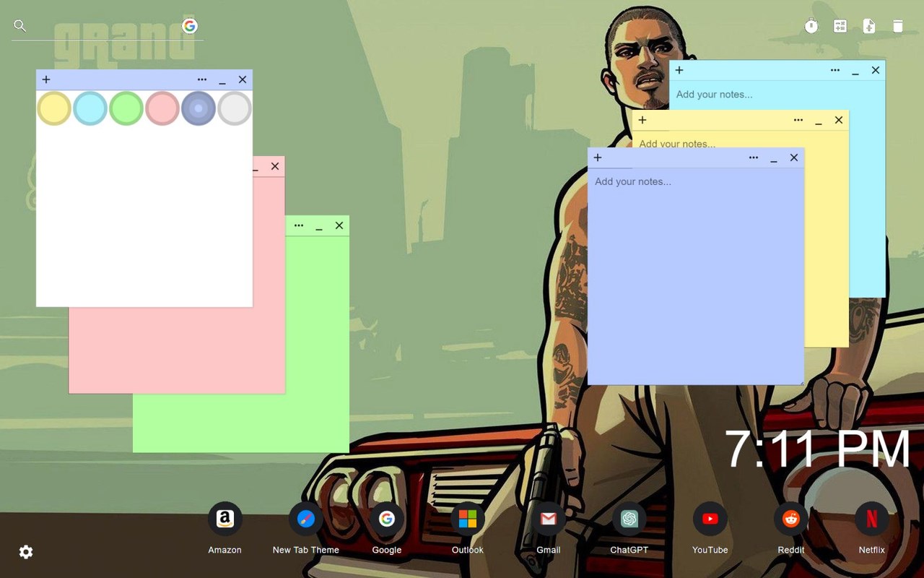The height and width of the screenshot is (578, 924).
Task: Create a new sticky note from top bar
Action: 869,26
